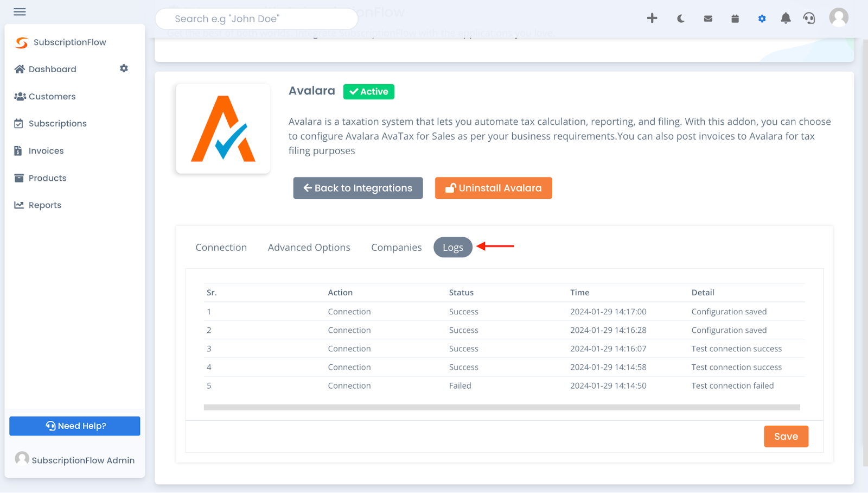Open the mail envelope icon

(x=708, y=18)
